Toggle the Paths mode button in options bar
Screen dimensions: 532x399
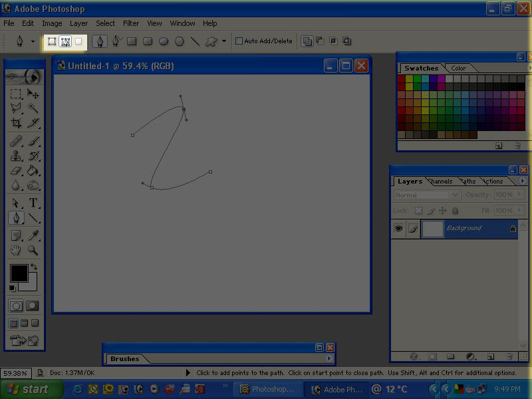(65, 41)
